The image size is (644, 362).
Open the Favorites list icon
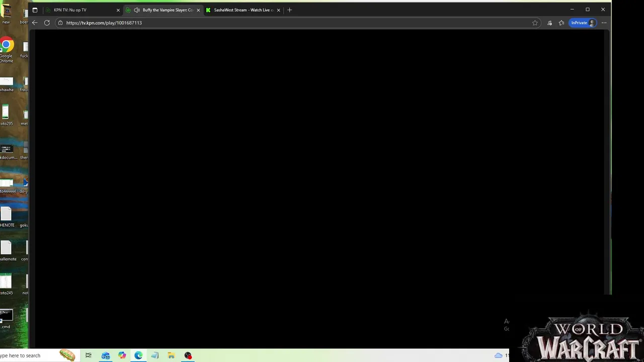click(561, 23)
